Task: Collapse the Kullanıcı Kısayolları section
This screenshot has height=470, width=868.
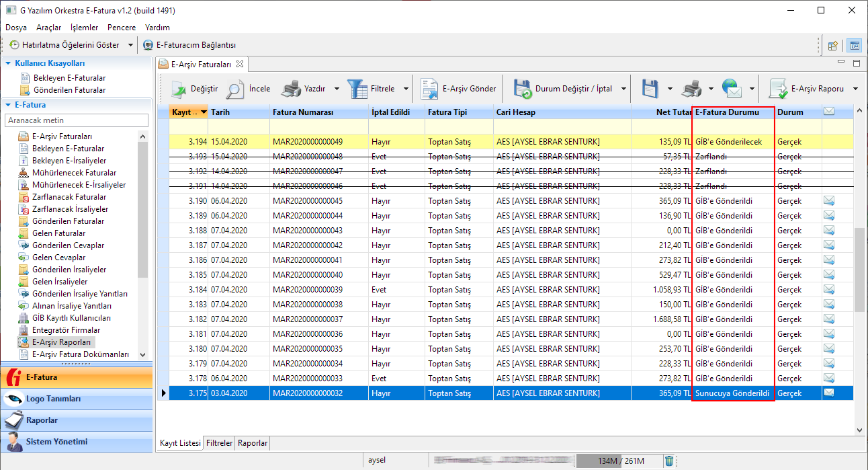Action: coord(8,63)
